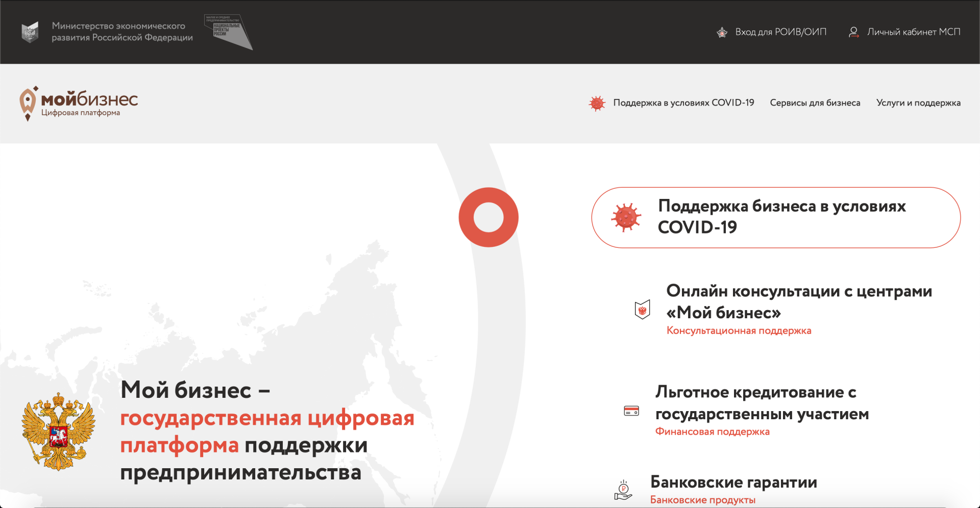Click the credit card icon for Льготное кредитование
The image size is (980, 508).
pos(631,411)
